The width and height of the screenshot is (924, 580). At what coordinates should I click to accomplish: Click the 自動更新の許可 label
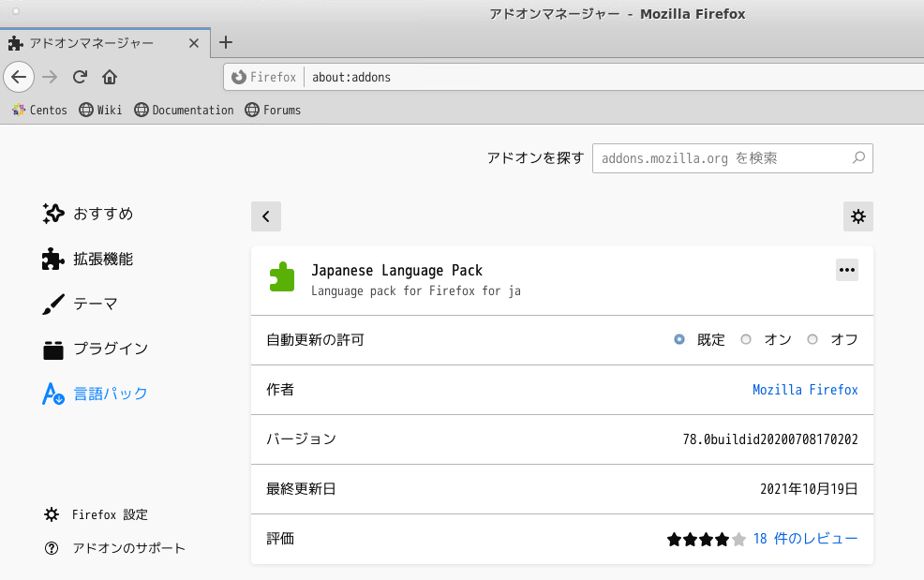click(x=315, y=340)
